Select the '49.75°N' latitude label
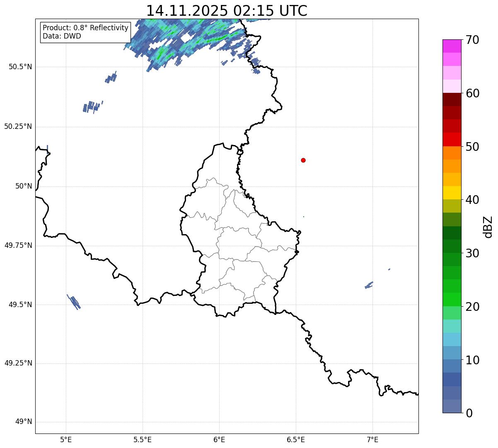 pos(18,245)
